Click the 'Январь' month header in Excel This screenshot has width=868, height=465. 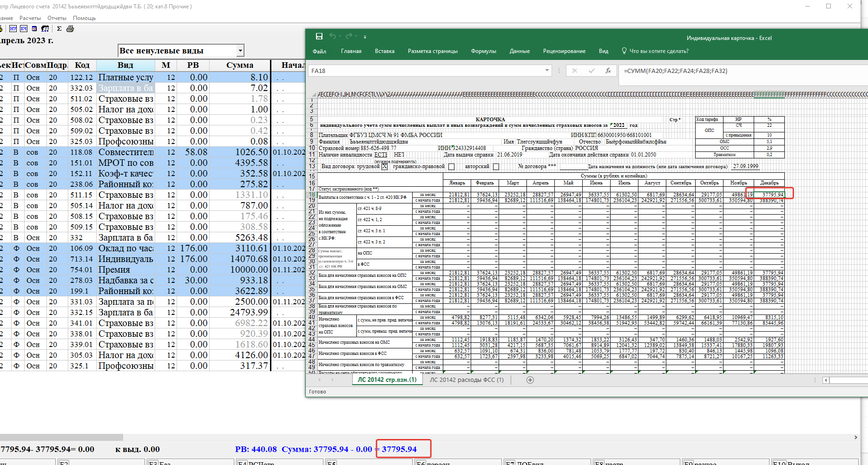(457, 183)
